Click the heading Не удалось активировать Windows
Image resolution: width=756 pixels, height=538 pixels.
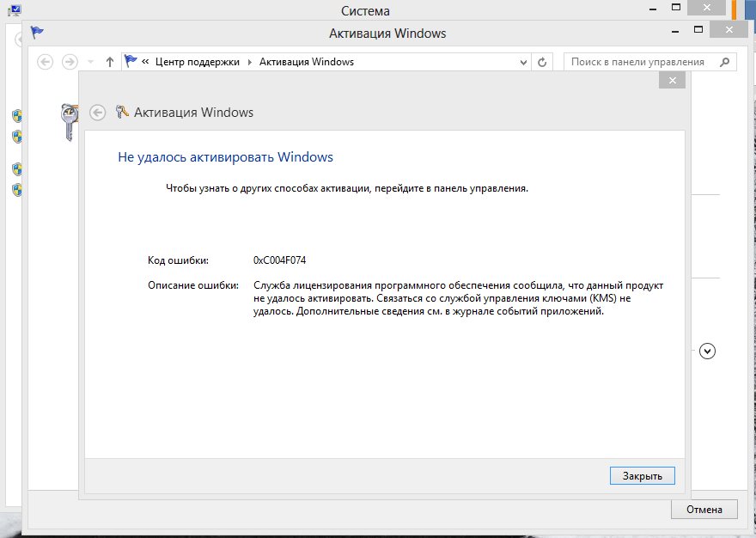click(226, 156)
